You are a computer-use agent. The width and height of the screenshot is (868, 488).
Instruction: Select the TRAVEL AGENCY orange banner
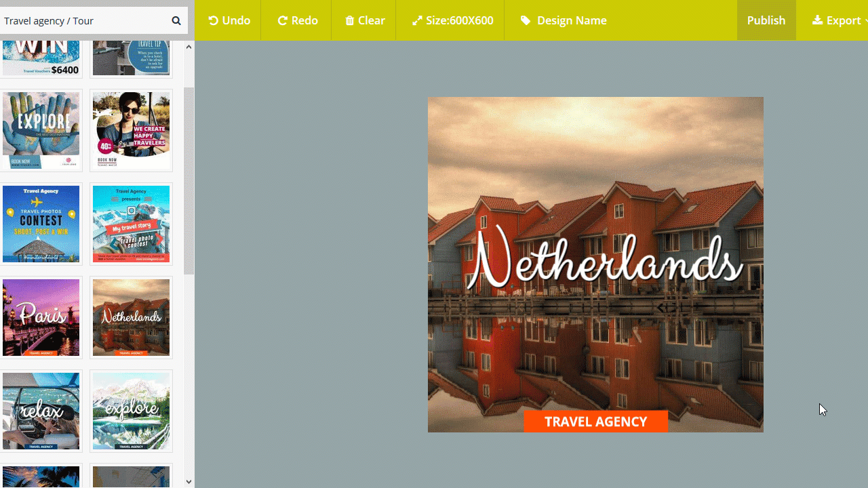pos(595,422)
